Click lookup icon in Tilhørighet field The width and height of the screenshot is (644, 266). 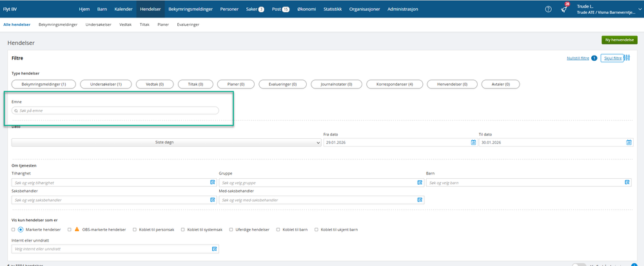coord(212,183)
